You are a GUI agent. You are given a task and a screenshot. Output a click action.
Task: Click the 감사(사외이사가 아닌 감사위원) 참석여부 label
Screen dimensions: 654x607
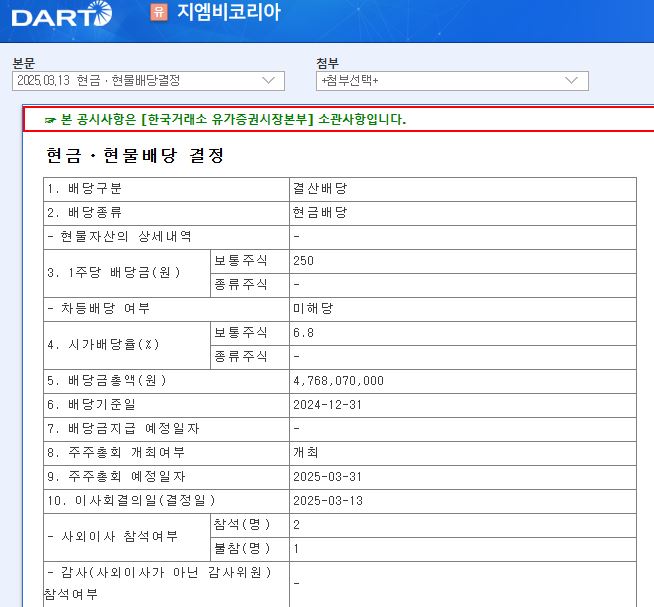pos(158,583)
